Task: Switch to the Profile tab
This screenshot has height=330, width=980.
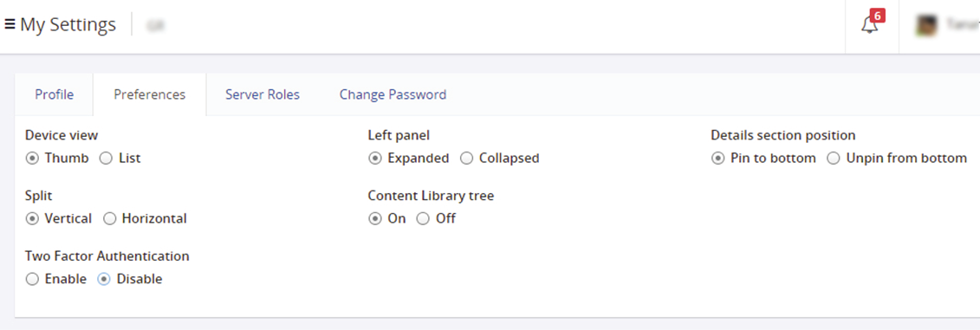Action: point(55,94)
